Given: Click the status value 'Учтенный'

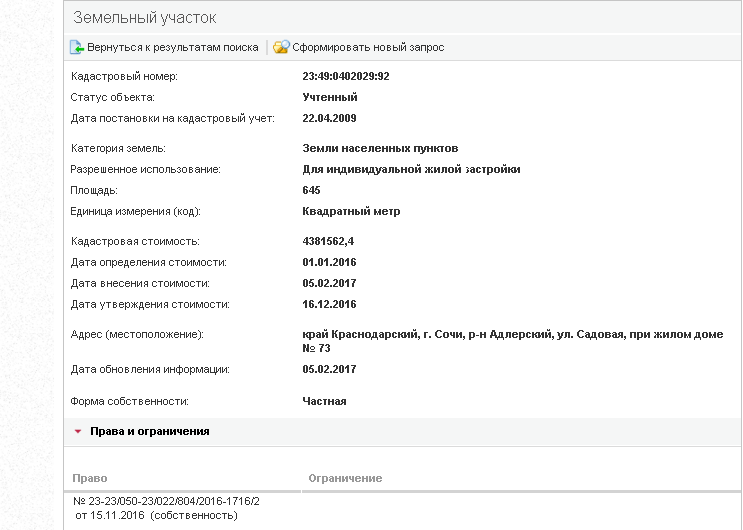Looking at the screenshot, I should [329, 97].
